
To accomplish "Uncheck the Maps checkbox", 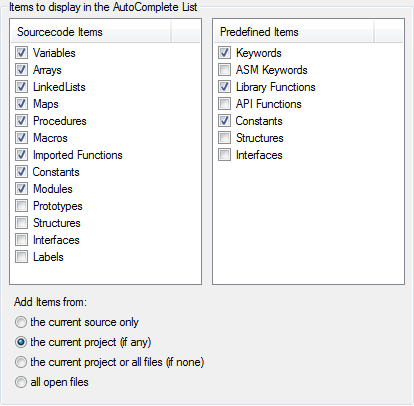I will 22,104.
